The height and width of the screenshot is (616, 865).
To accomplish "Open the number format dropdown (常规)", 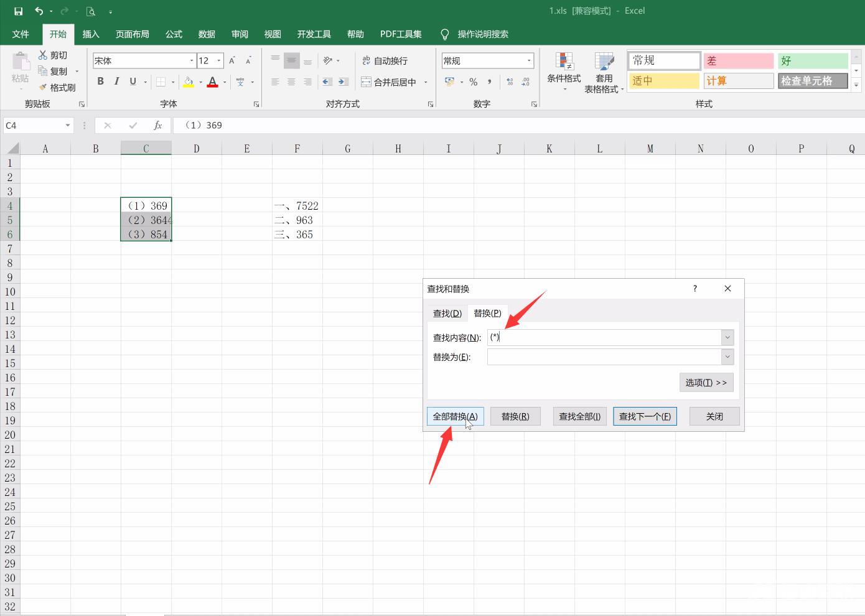I will 529,60.
